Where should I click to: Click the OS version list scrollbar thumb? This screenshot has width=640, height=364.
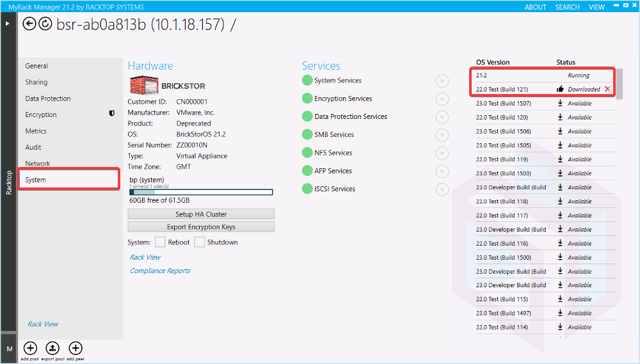(x=619, y=84)
